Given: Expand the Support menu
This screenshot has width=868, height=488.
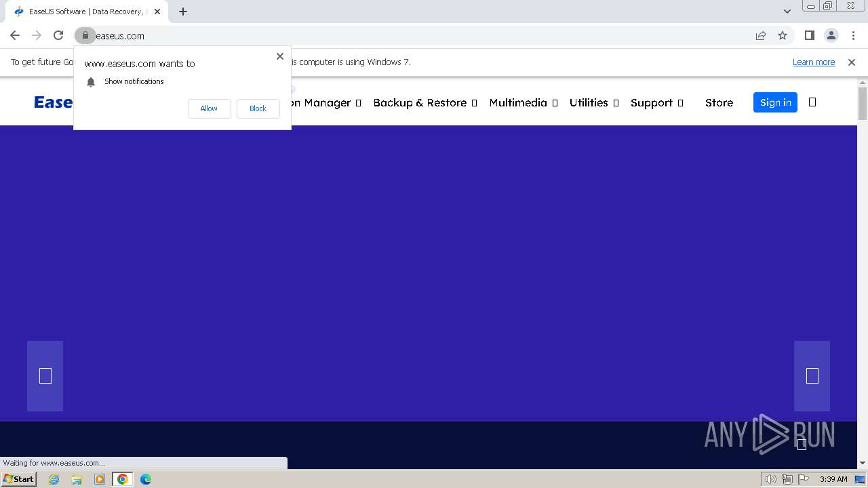Looking at the screenshot, I should [x=657, y=103].
